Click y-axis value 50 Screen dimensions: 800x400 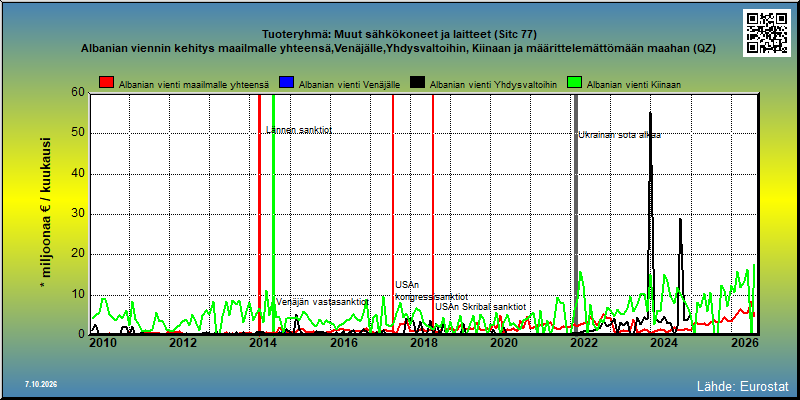pos(77,134)
